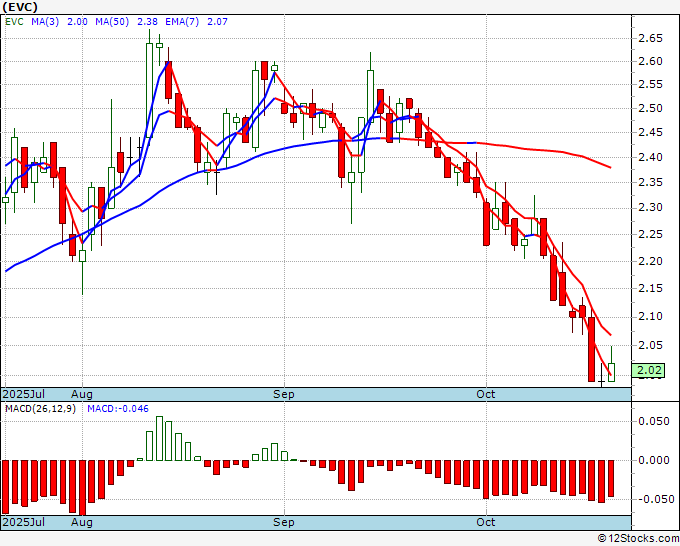Click the 2.05 price axis label
The width and height of the screenshot is (680, 546).
click(651, 346)
